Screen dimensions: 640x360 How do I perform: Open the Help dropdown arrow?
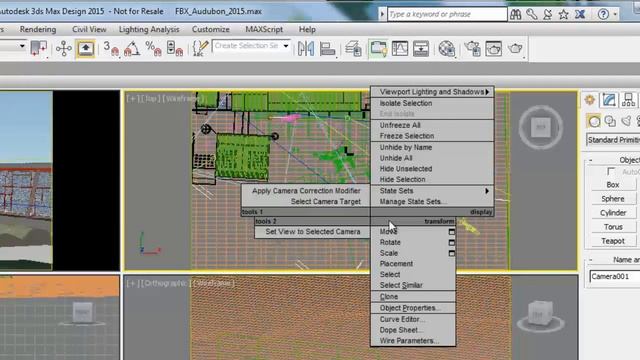(615, 15)
